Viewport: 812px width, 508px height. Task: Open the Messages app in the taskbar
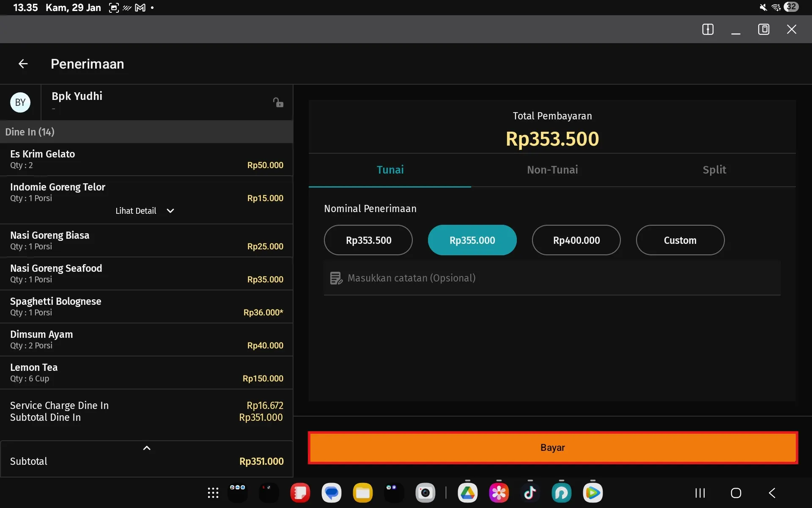pos(331,492)
